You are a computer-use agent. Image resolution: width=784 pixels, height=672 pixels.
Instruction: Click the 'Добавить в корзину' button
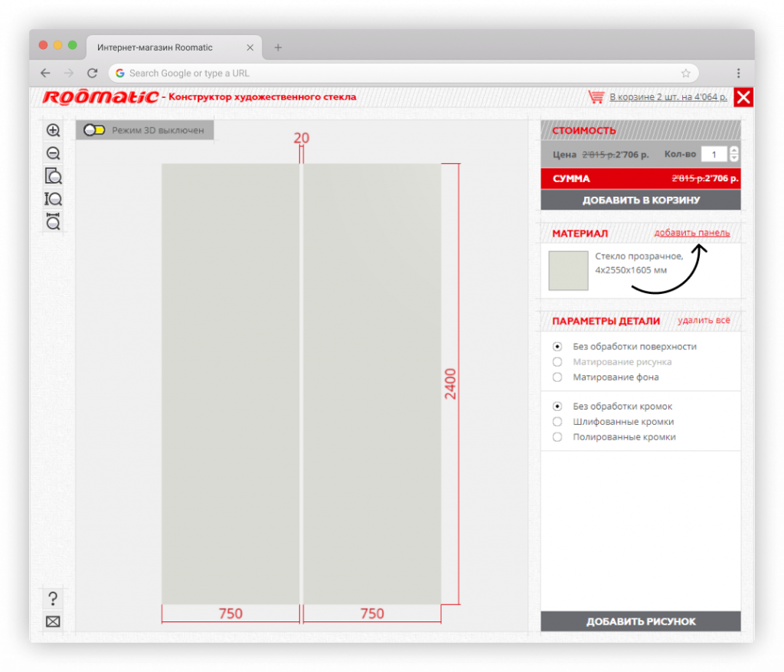click(640, 201)
